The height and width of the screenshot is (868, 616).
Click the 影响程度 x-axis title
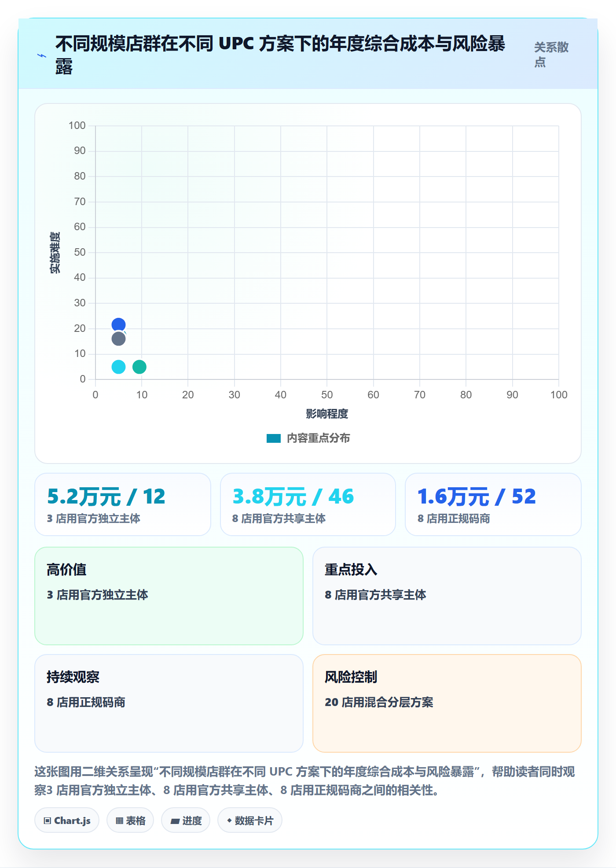[327, 414]
